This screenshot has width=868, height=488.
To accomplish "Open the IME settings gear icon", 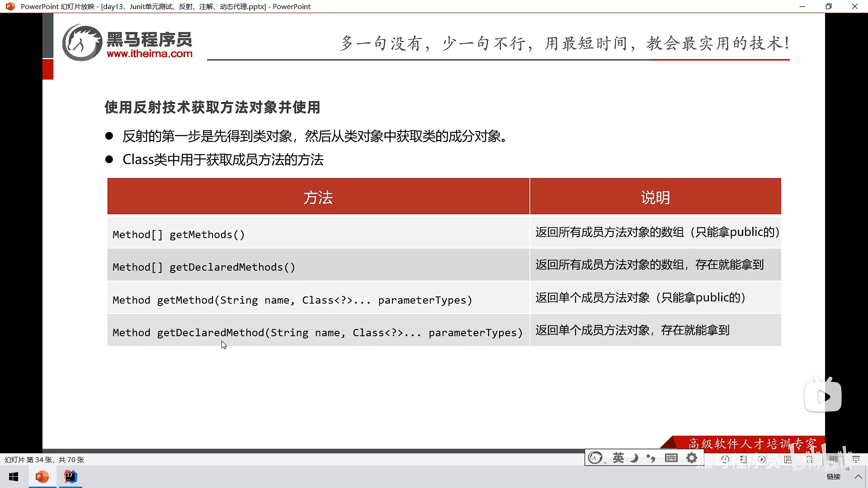I will [x=691, y=458].
